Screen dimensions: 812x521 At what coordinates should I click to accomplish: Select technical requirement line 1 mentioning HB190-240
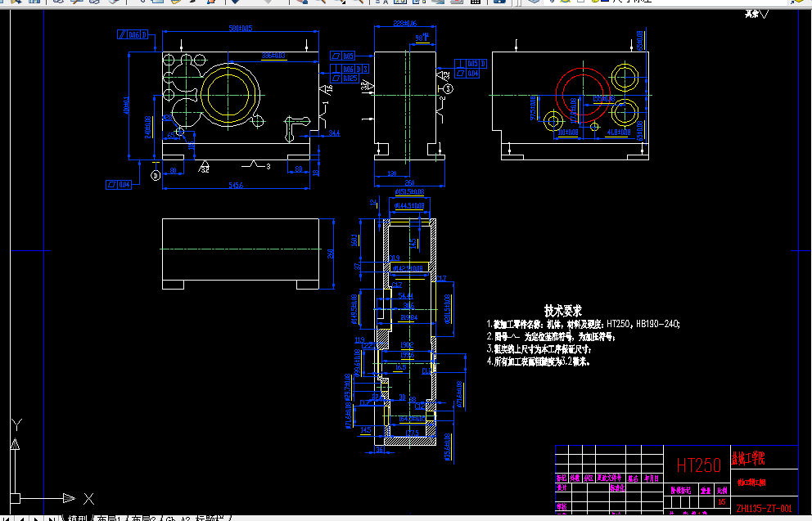click(583, 325)
